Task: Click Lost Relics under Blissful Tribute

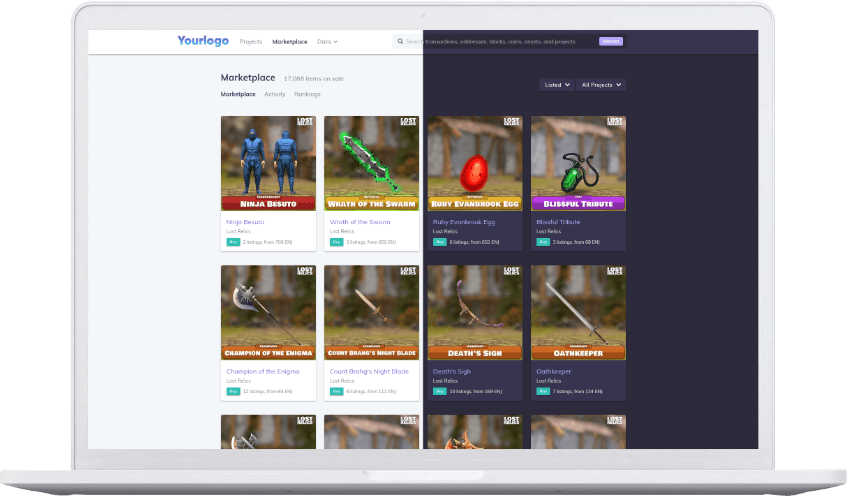Action: (x=548, y=231)
